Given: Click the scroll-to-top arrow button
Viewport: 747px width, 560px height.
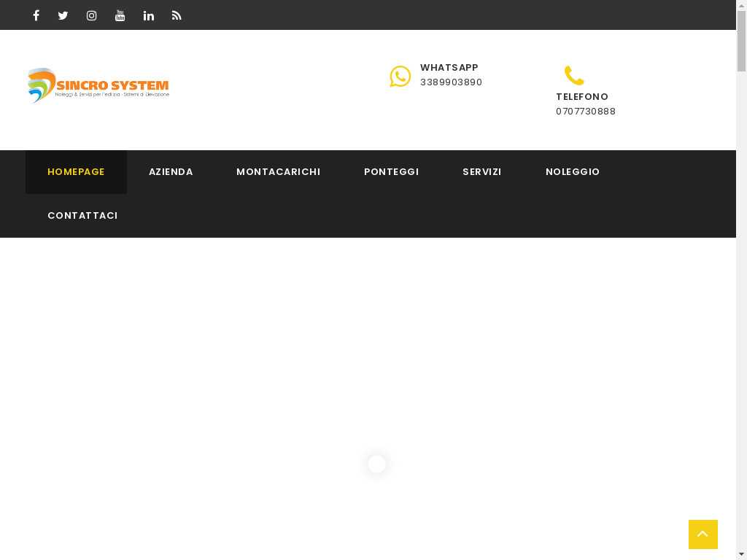Looking at the screenshot, I should click(x=703, y=534).
